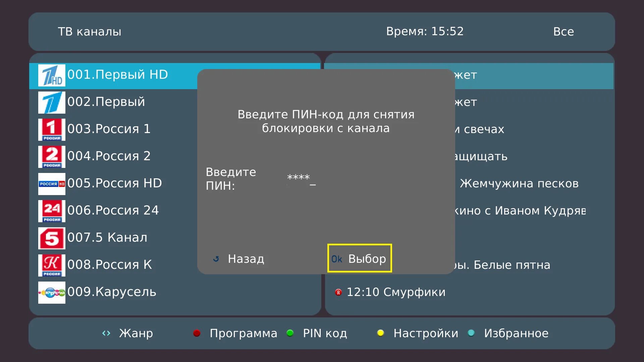The image size is (644, 362).
Task: Click the cyan dot for Избранное
Action: tap(471, 333)
